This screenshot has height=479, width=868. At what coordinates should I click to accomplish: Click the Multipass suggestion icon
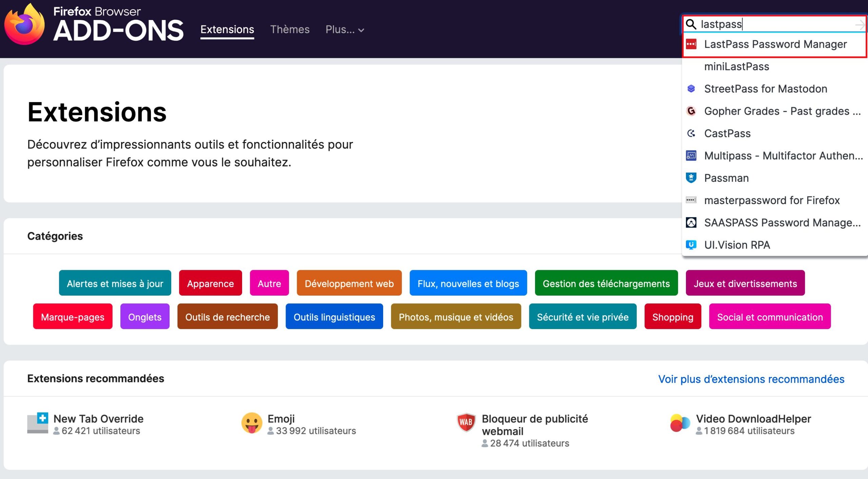click(x=691, y=156)
